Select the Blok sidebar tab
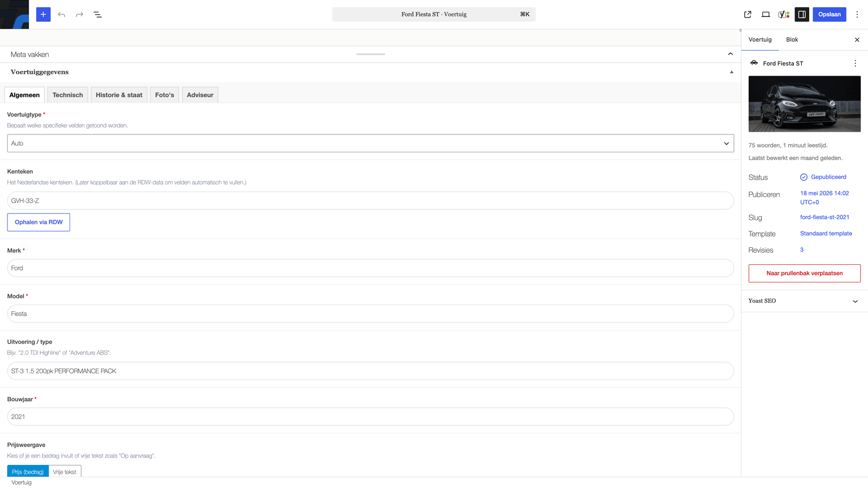 pyautogui.click(x=792, y=40)
